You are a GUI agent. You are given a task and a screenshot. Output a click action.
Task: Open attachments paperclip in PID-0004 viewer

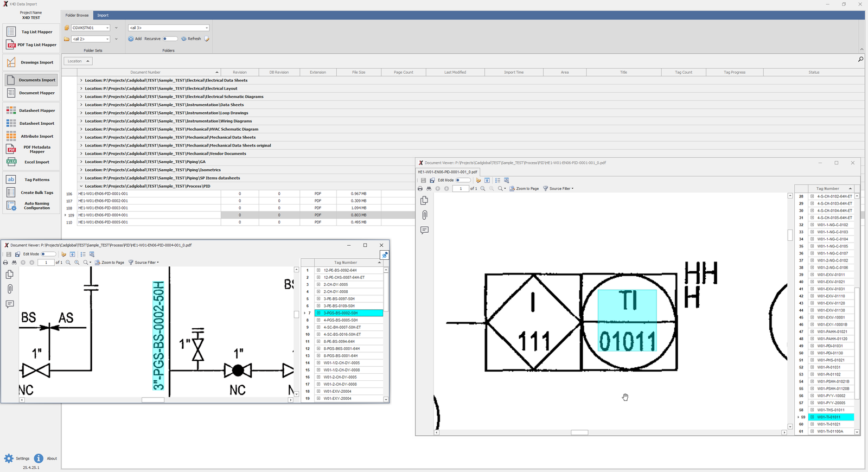coord(10,289)
